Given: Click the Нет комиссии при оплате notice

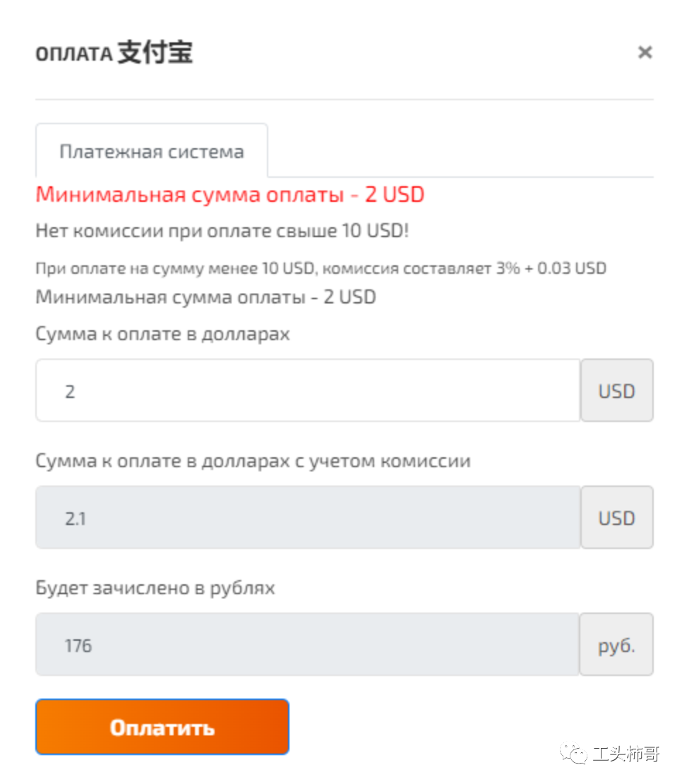Looking at the screenshot, I should [x=222, y=230].
